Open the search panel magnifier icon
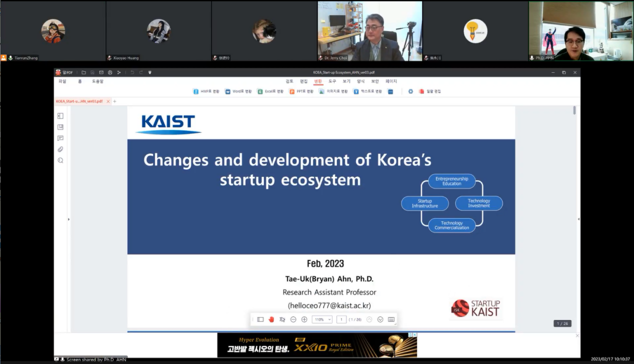This screenshot has width=634, height=364. [x=60, y=160]
